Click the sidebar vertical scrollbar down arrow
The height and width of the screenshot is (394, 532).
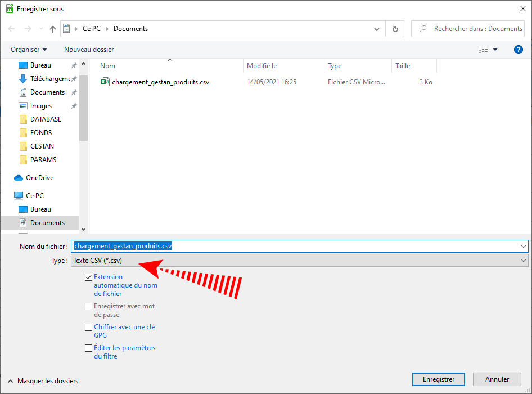[x=84, y=229]
